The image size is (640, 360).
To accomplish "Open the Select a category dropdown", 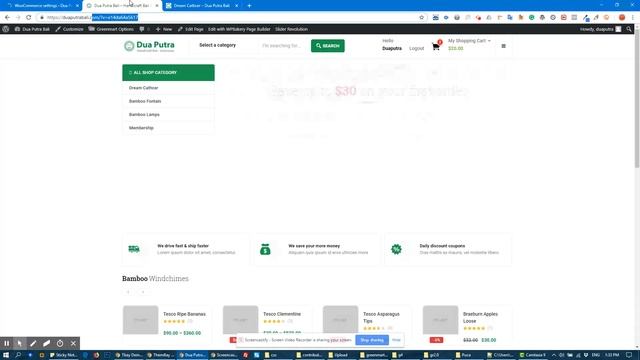I will (x=218, y=45).
